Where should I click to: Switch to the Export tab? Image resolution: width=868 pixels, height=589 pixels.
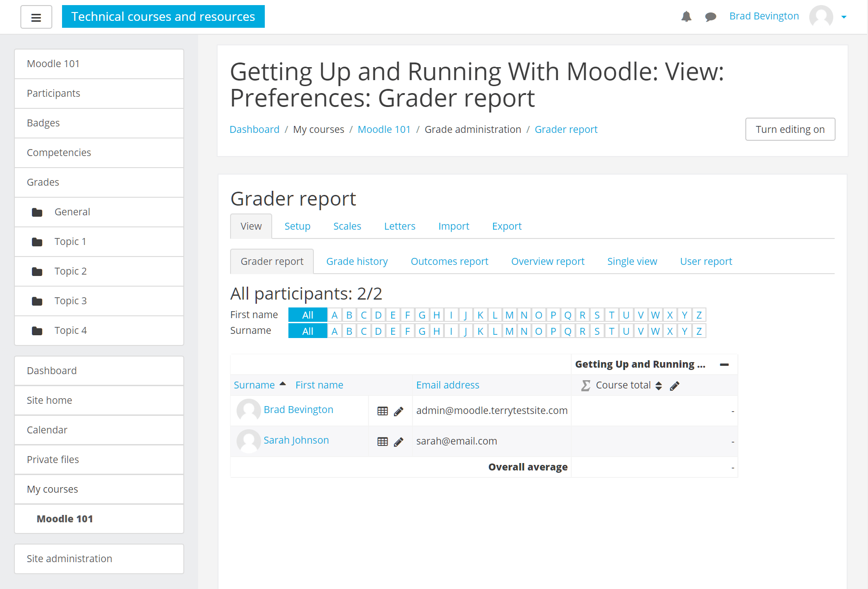pyautogui.click(x=506, y=226)
